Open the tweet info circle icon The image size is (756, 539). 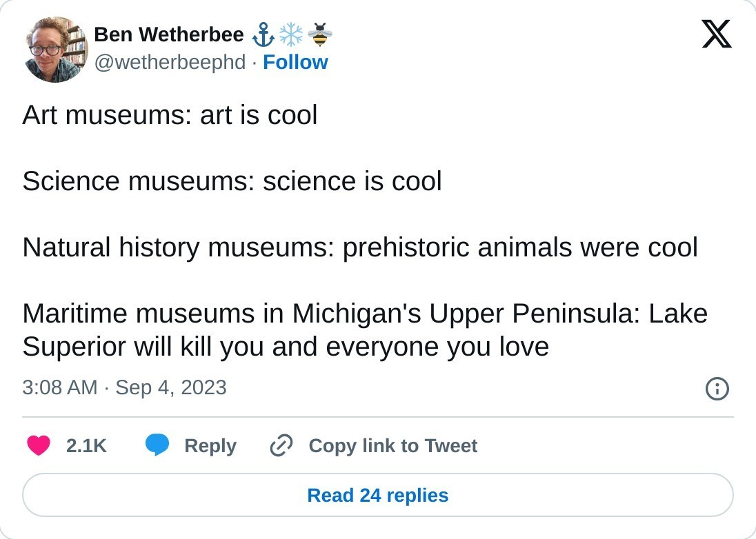717,389
